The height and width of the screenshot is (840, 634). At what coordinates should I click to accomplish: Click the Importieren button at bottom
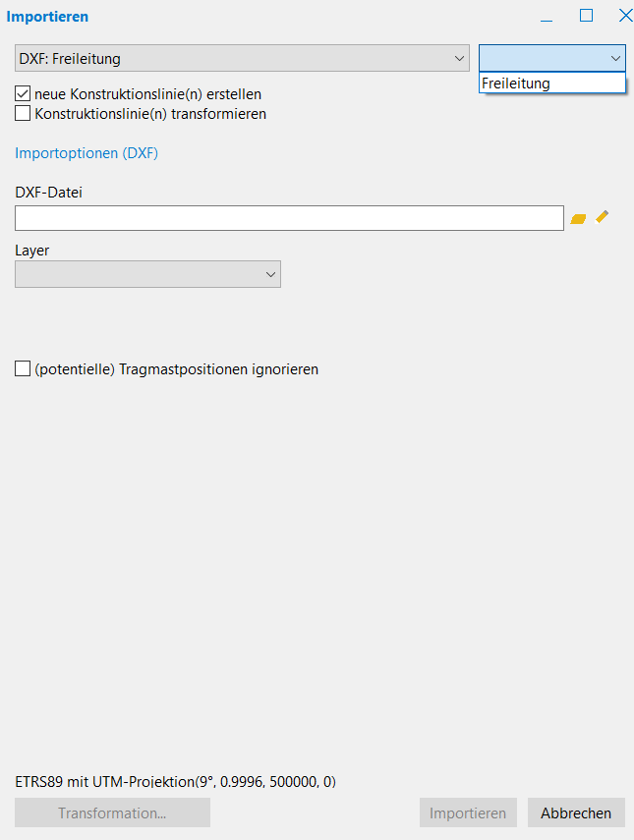click(x=468, y=813)
